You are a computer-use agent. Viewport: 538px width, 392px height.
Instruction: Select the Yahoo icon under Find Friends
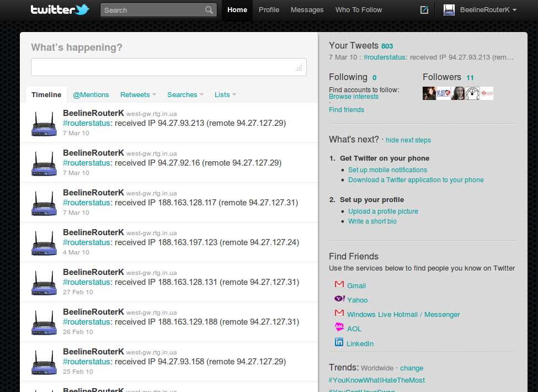(x=339, y=299)
